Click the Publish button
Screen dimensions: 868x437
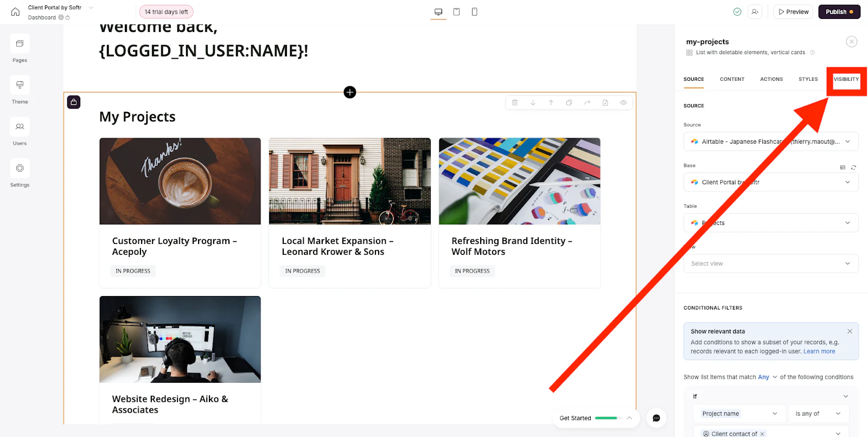tap(839, 12)
